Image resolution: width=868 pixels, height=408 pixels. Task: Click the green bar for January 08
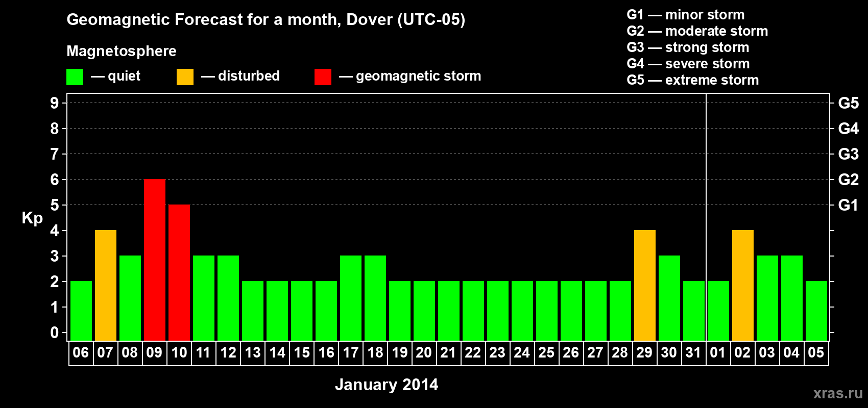tap(130, 298)
